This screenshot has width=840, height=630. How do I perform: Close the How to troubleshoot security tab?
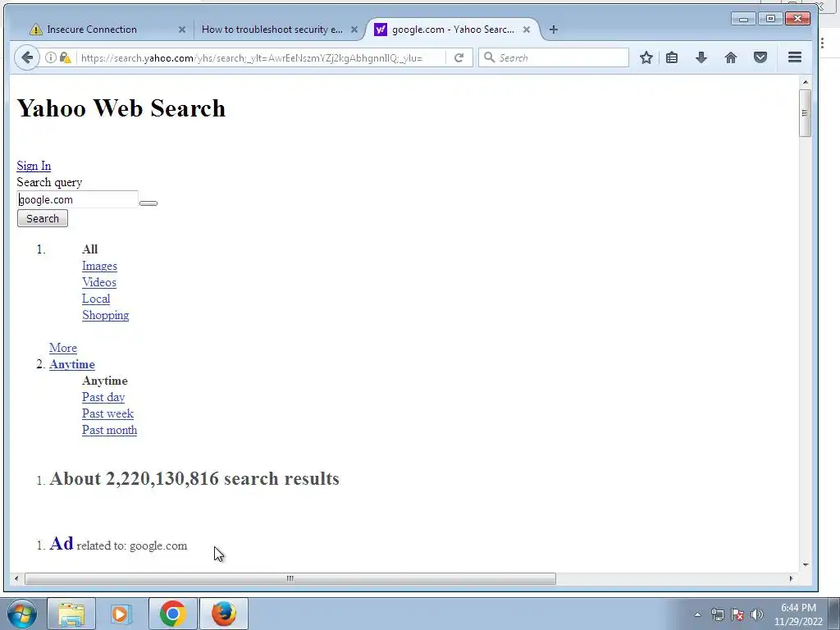coord(354,30)
